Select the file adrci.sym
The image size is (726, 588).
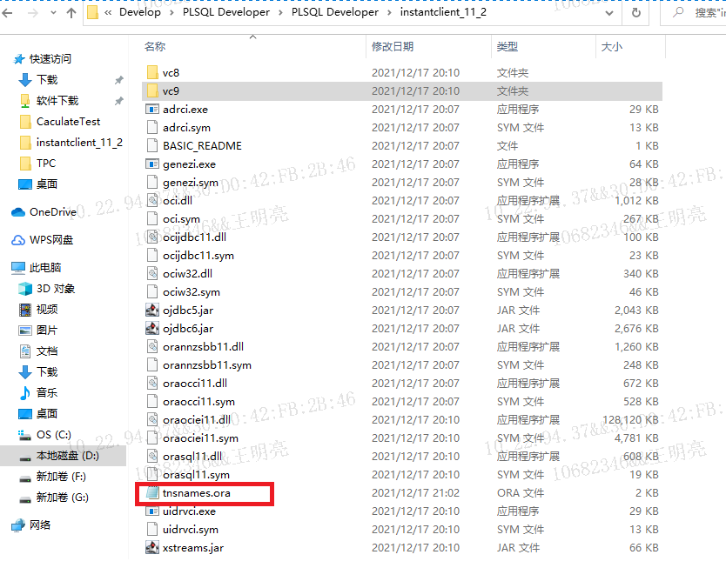(186, 127)
